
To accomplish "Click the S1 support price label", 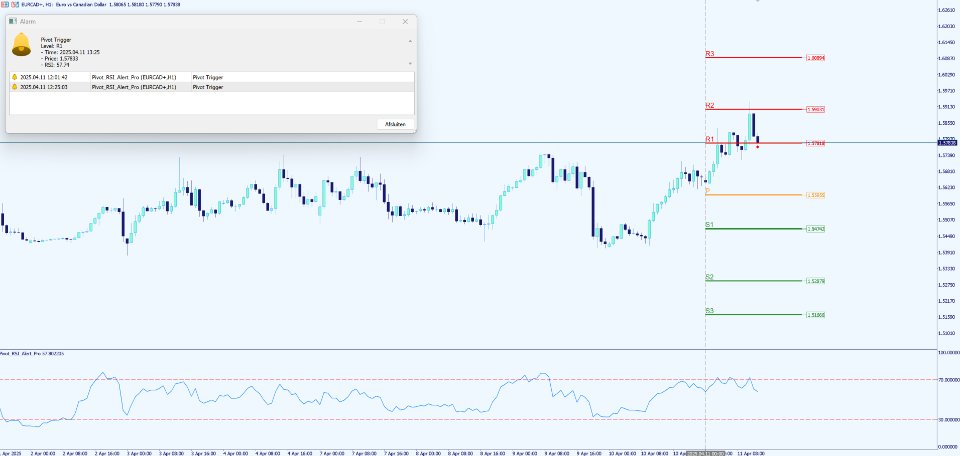I will pos(817,229).
